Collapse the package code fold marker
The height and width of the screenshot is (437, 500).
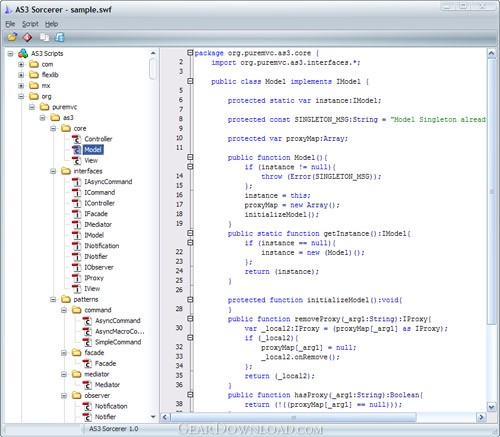pyautogui.click(x=190, y=52)
